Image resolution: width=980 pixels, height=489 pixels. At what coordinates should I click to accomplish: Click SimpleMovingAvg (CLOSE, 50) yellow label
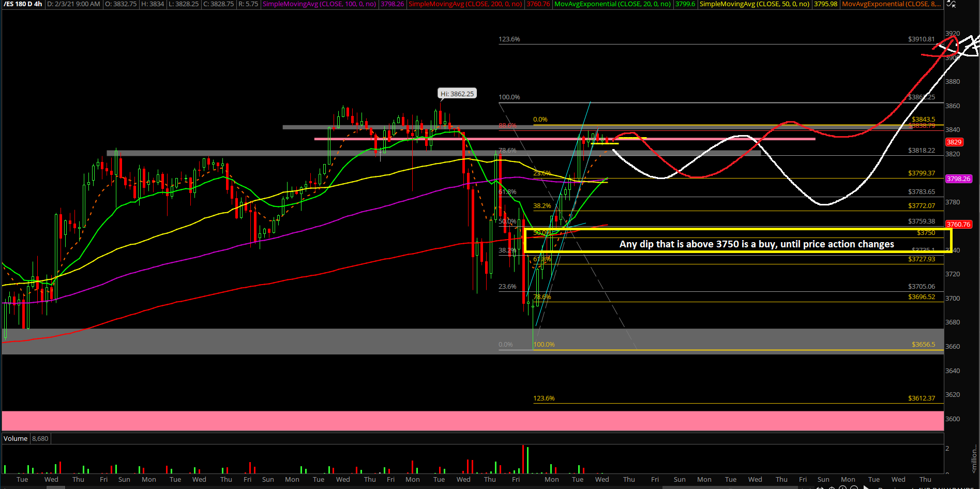[754, 4]
